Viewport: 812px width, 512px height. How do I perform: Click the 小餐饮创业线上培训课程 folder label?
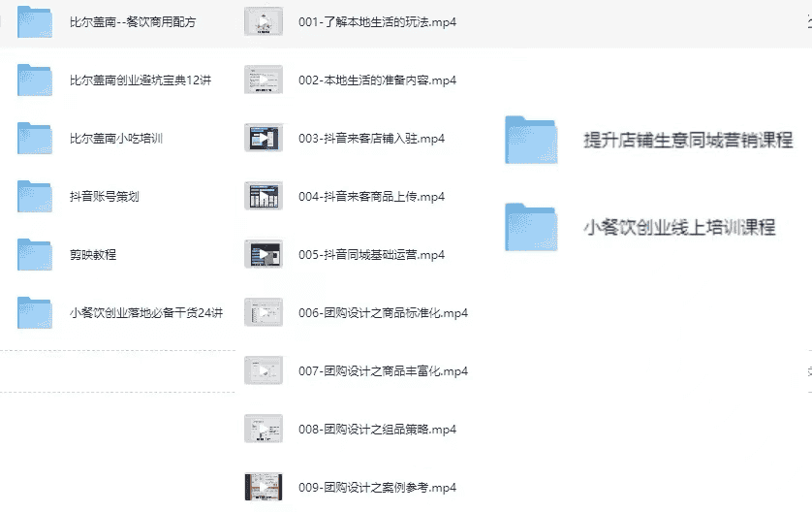pyautogui.click(x=679, y=227)
